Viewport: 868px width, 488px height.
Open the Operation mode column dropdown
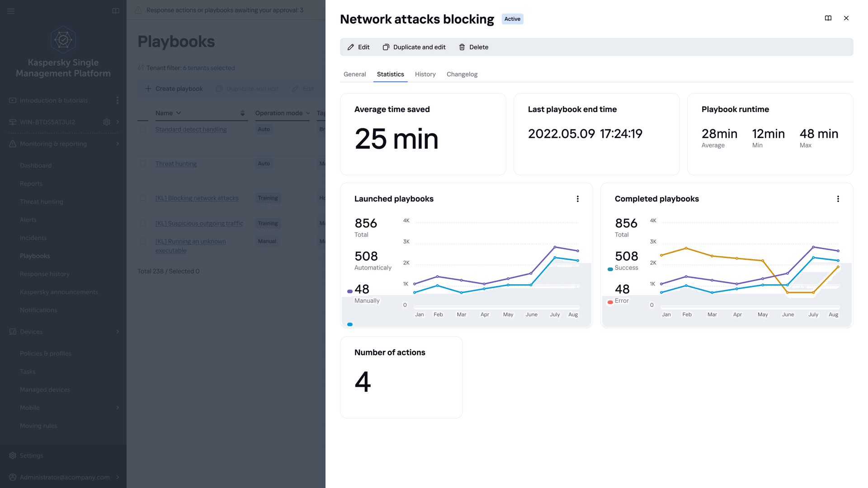(x=308, y=113)
